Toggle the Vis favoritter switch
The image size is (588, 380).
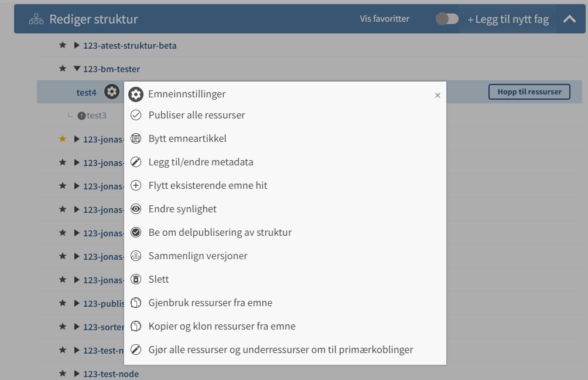click(447, 19)
